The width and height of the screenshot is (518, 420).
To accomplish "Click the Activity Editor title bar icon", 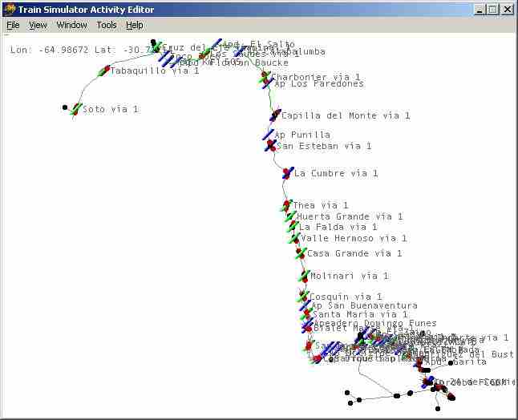I will click(x=9, y=9).
